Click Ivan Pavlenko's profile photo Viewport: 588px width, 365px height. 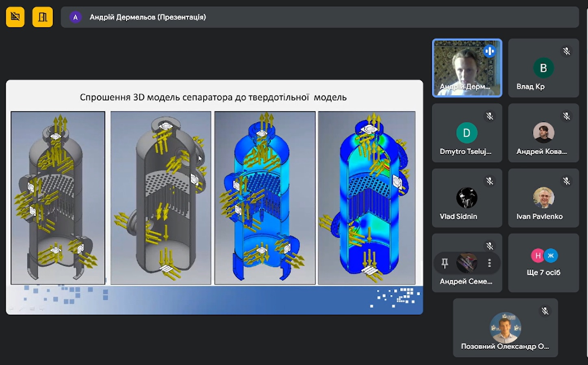pyautogui.click(x=543, y=198)
